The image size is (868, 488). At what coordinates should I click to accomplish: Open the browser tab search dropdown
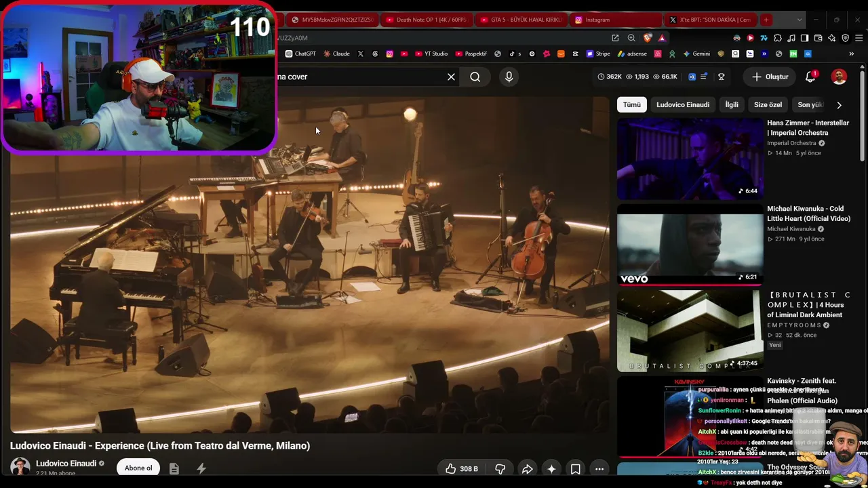click(800, 20)
